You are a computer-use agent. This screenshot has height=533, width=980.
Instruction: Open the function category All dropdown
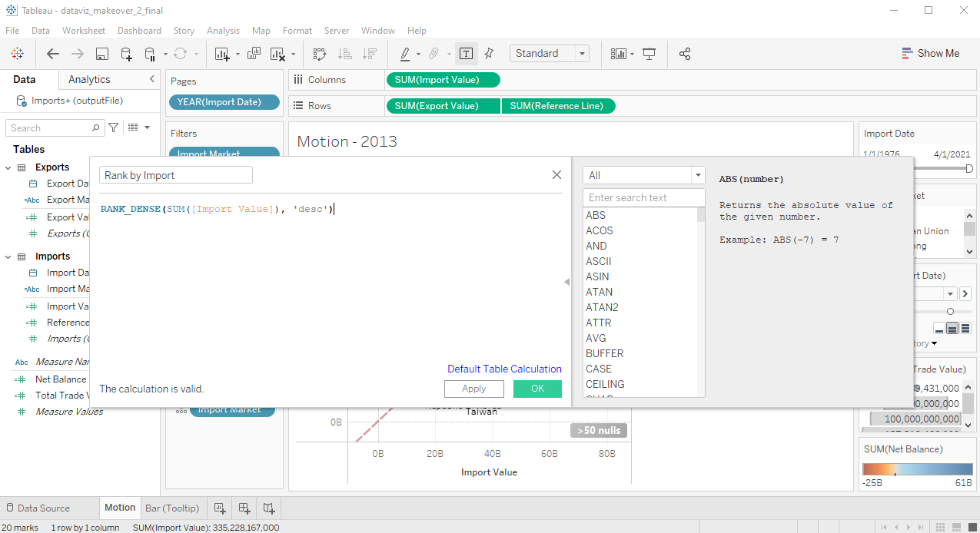pos(643,175)
